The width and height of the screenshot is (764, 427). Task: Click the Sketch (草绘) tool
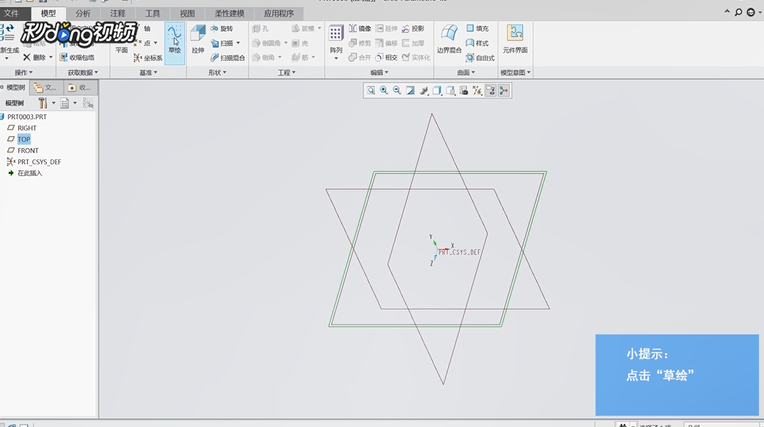tap(174, 43)
